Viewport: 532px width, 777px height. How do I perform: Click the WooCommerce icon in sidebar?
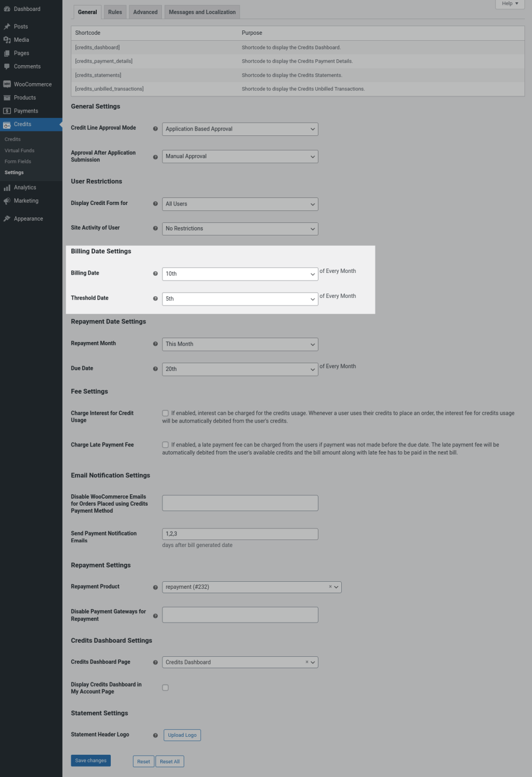[x=7, y=84]
